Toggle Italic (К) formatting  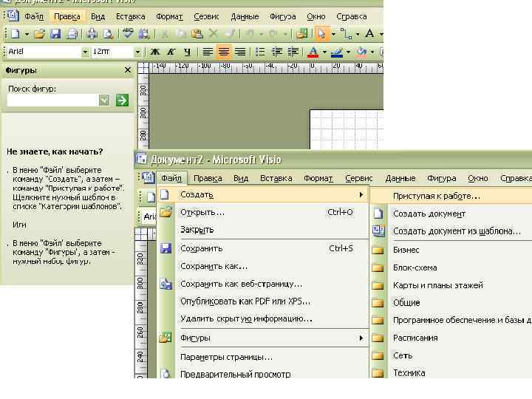(x=171, y=52)
